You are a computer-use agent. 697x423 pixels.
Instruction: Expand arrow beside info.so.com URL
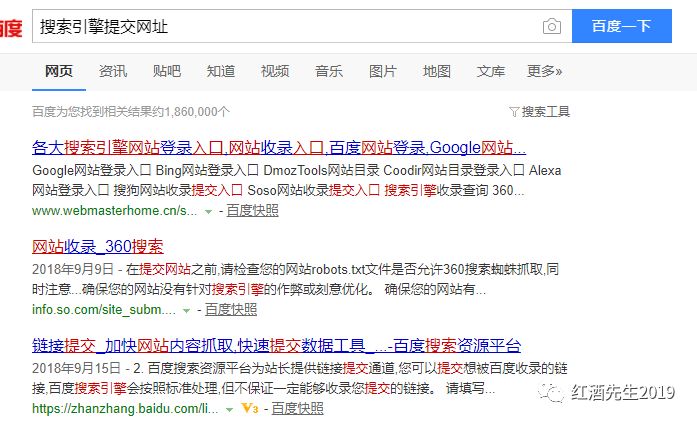click(x=187, y=311)
